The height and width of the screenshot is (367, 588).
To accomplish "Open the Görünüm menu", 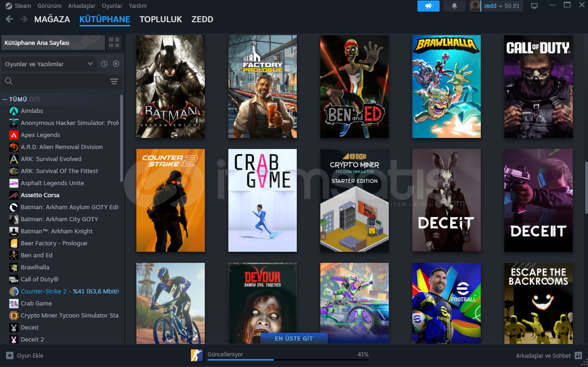I will pos(49,6).
